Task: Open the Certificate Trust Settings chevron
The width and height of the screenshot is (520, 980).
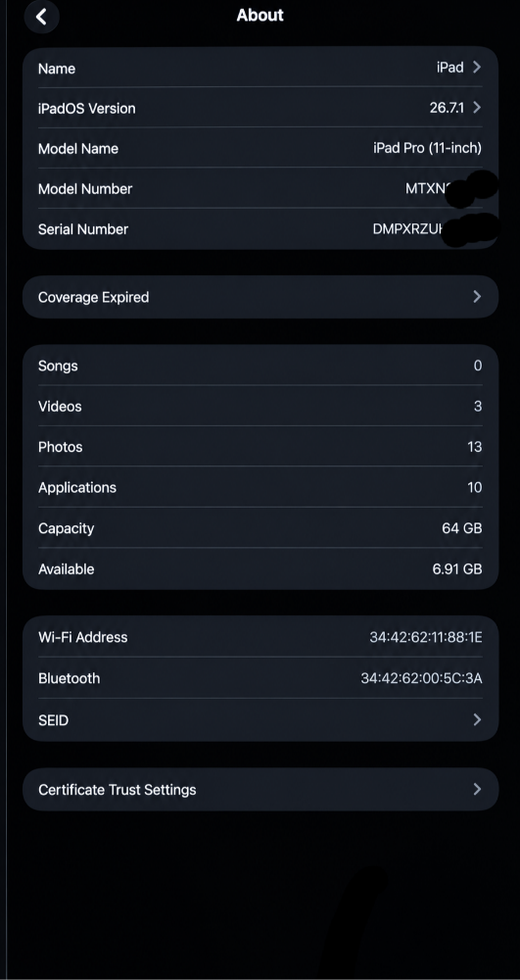Action: click(477, 789)
